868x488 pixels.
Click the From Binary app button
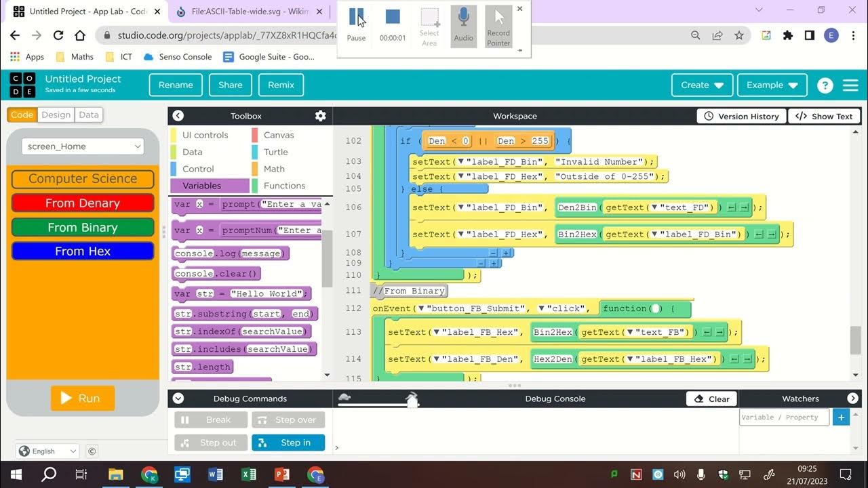(83, 228)
